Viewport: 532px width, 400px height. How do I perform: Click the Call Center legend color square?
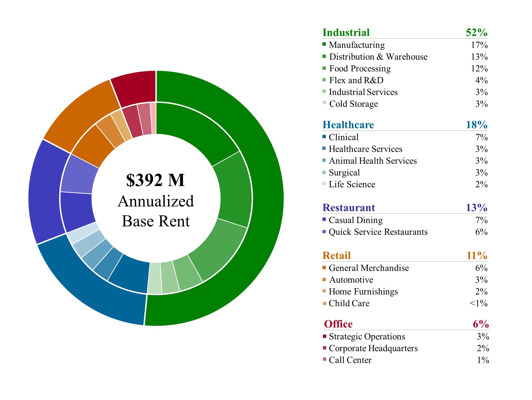(x=325, y=359)
